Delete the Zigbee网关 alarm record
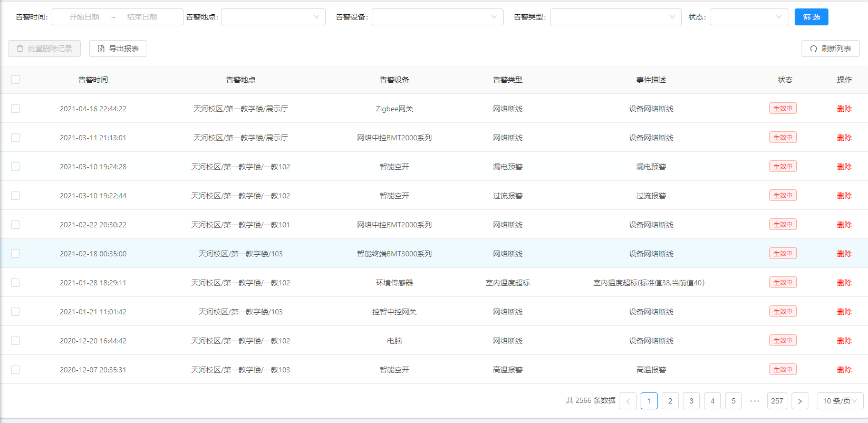Image resolution: width=868 pixels, height=423 pixels. point(844,109)
